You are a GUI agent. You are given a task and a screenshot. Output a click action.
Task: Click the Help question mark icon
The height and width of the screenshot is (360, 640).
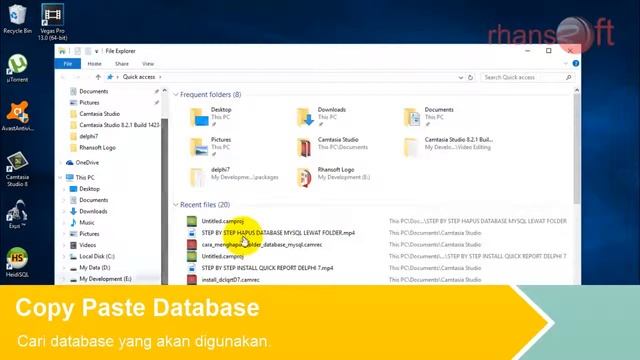[576, 64]
